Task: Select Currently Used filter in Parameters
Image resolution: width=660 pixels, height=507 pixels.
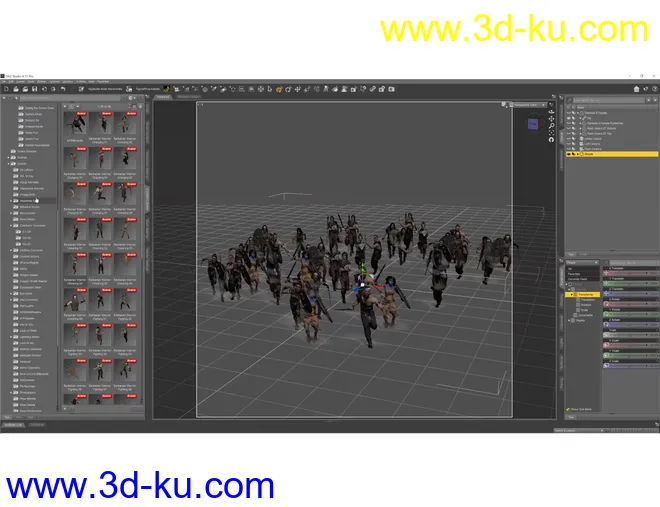Action: 579,278
